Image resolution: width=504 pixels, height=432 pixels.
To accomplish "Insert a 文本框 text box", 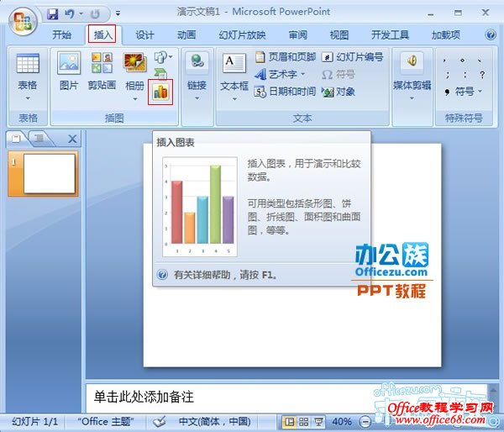I will tap(234, 71).
